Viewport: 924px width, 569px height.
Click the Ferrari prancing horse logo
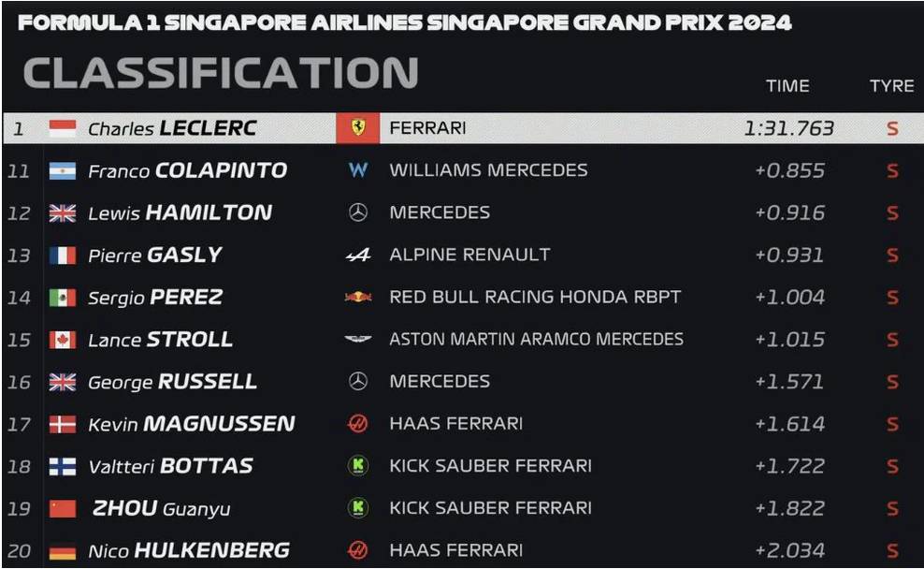(x=357, y=128)
